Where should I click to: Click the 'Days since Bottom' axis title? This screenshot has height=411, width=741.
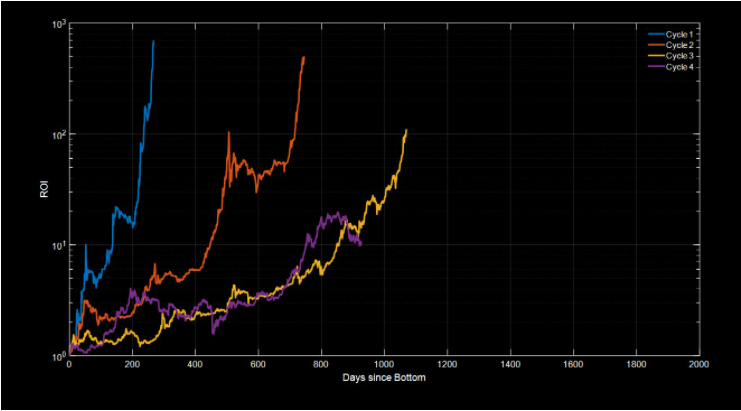[x=384, y=377]
